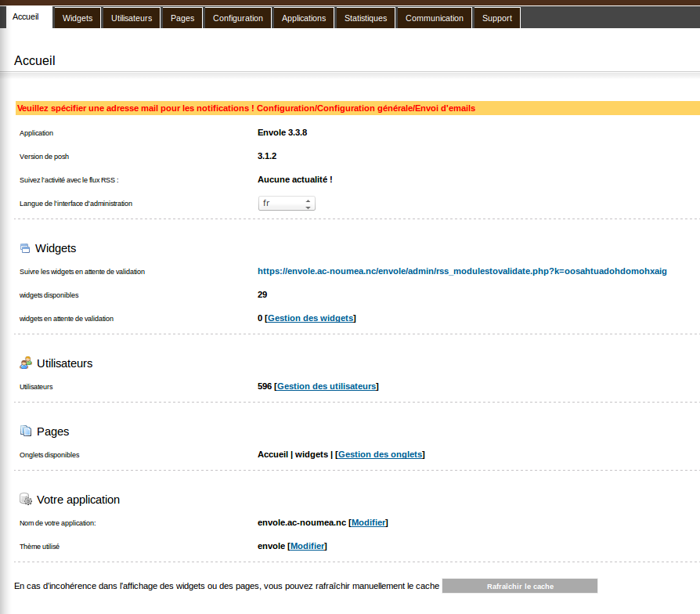
Task: Open the Utilisateurs tab
Action: 132,18
